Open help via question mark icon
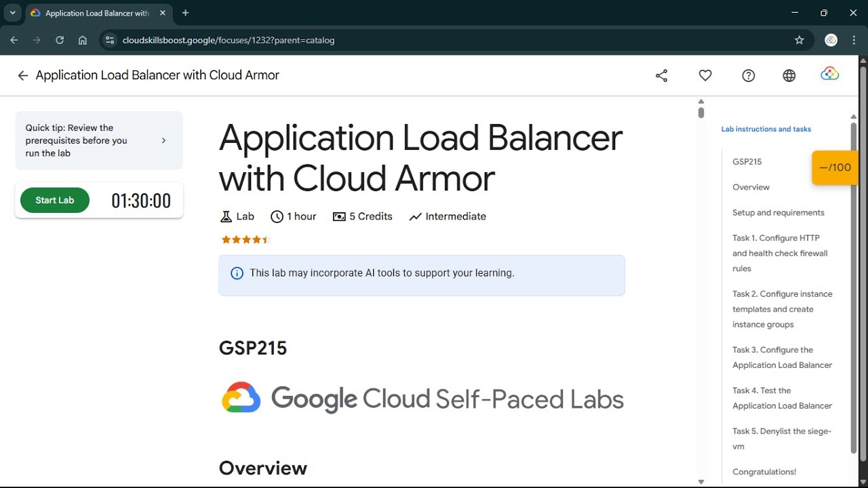The height and width of the screenshot is (488, 868). pyautogui.click(x=749, y=76)
